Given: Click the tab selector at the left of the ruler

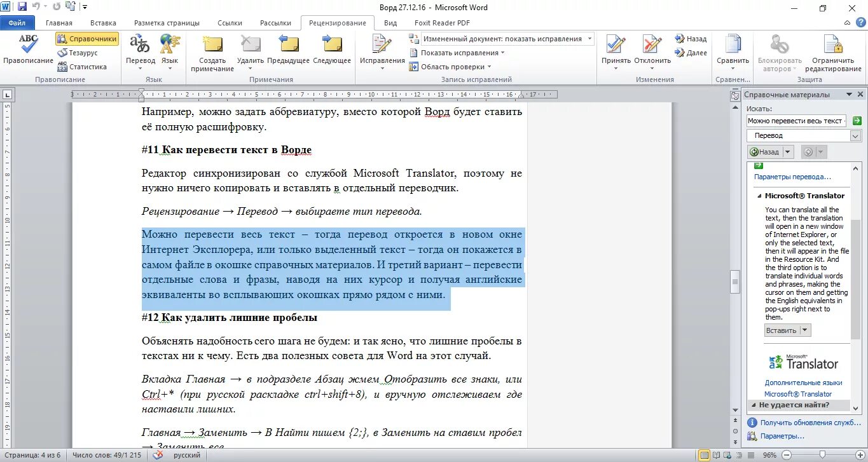Looking at the screenshot, I should pos(7,95).
